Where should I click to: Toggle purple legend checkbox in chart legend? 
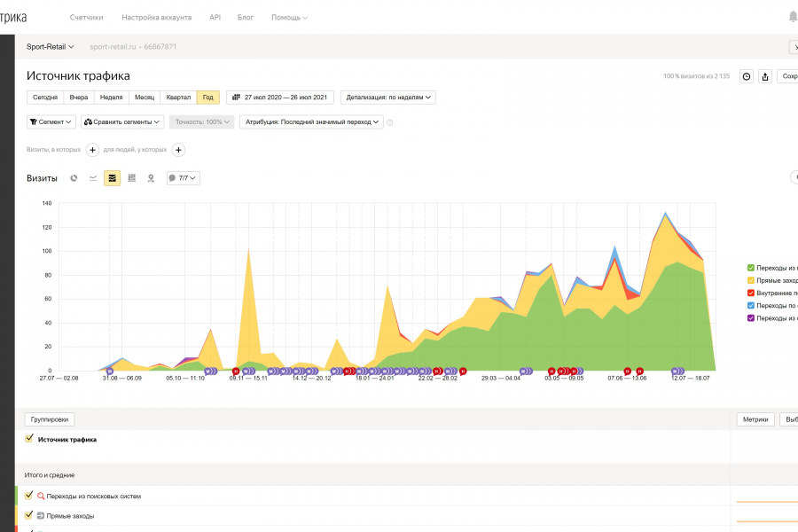click(751, 318)
